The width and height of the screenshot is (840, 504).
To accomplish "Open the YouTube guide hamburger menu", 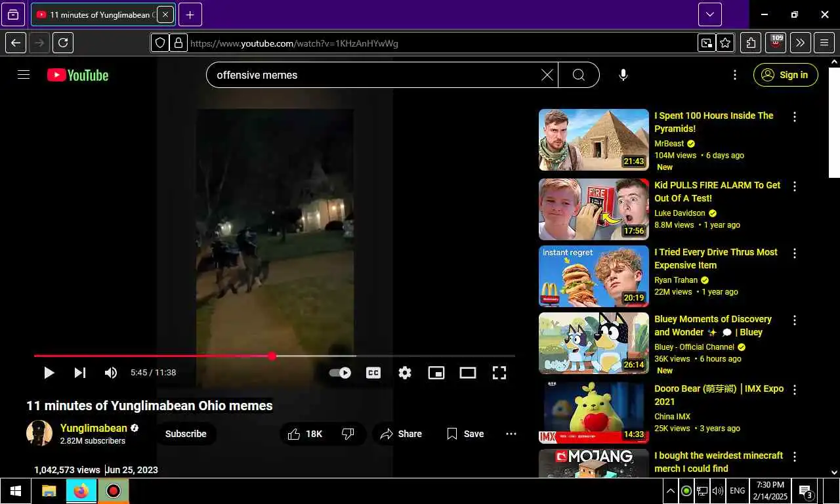I will [x=24, y=75].
